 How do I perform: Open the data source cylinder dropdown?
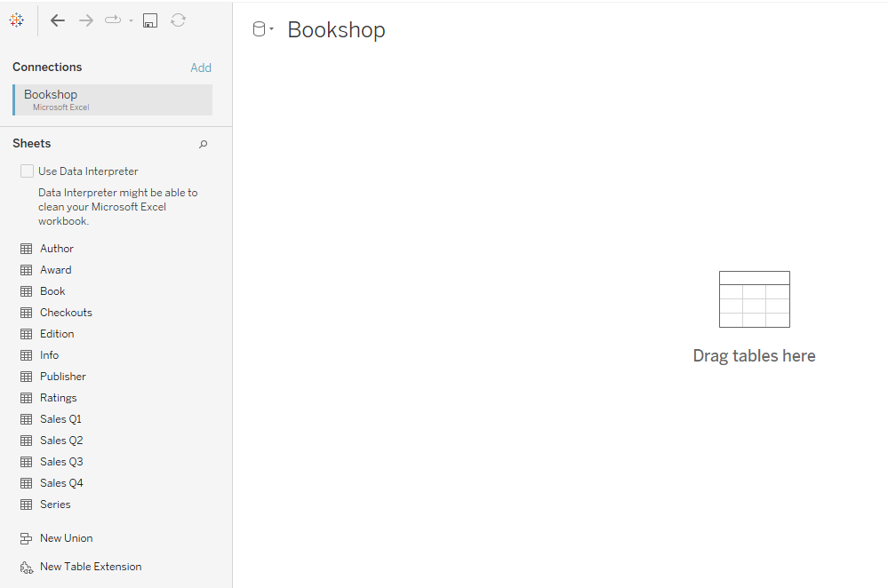pos(263,29)
